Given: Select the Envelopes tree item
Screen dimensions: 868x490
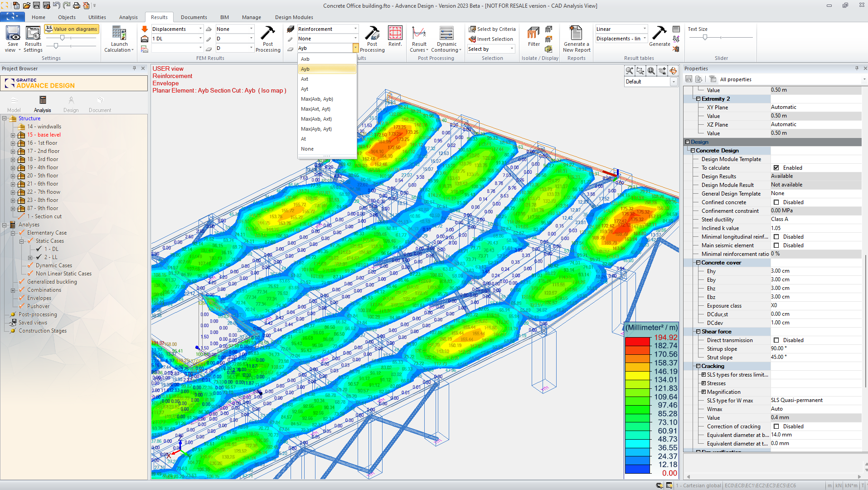Looking at the screenshot, I should pyautogui.click(x=39, y=298).
